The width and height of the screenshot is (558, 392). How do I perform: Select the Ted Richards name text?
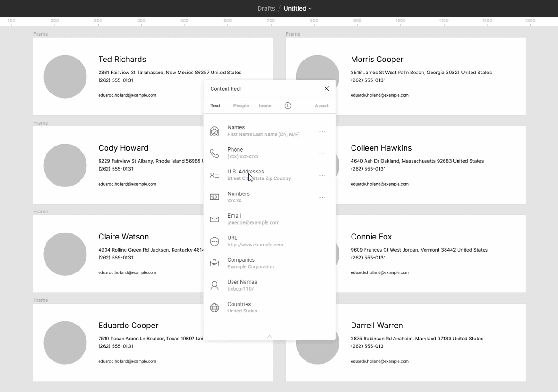122,60
